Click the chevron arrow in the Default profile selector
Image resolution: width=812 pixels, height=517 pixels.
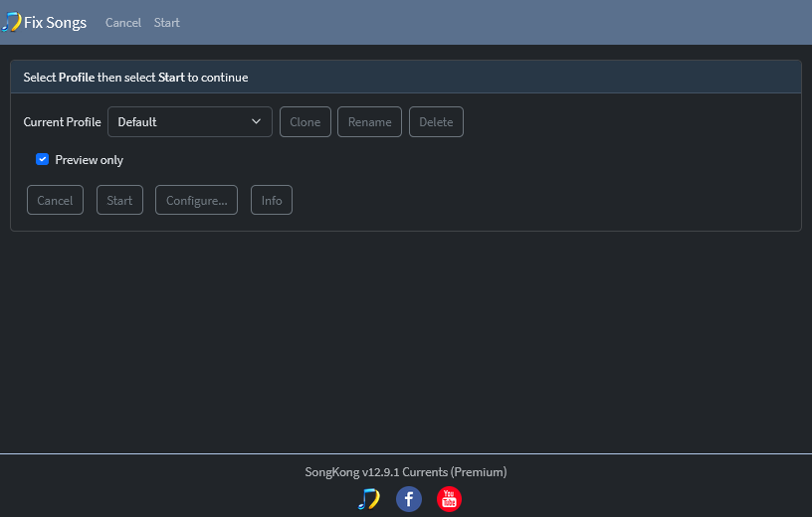pos(256,121)
